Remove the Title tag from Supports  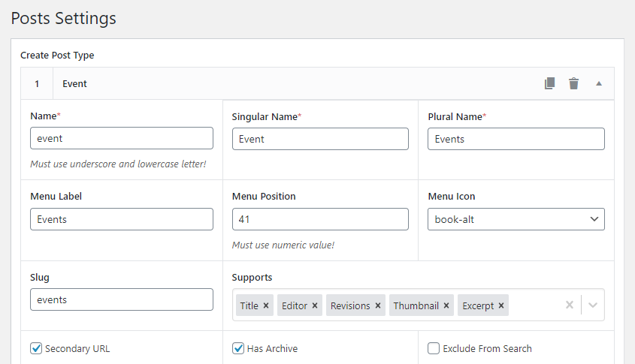click(x=267, y=305)
